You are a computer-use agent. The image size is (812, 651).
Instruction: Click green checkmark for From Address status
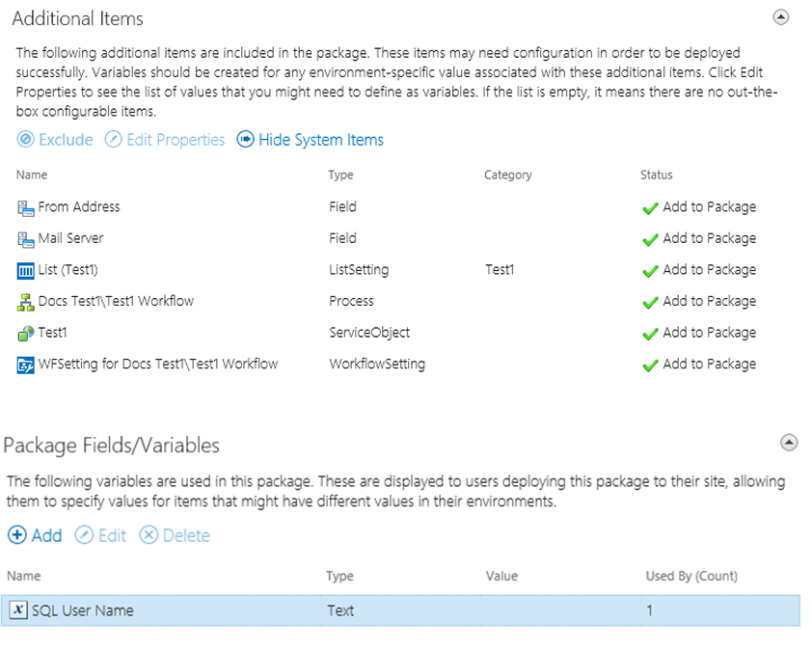[650, 207]
